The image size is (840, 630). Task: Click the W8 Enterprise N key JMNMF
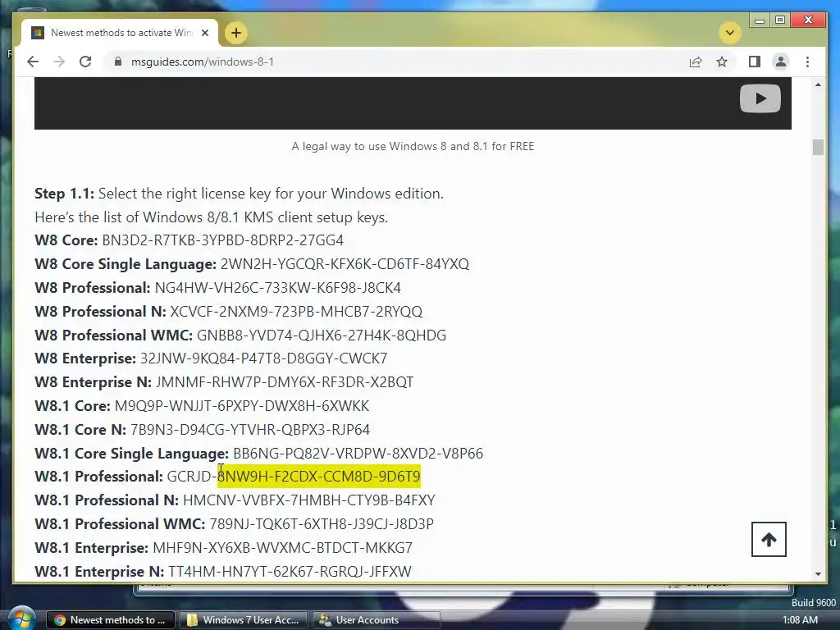tap(285, 382)
